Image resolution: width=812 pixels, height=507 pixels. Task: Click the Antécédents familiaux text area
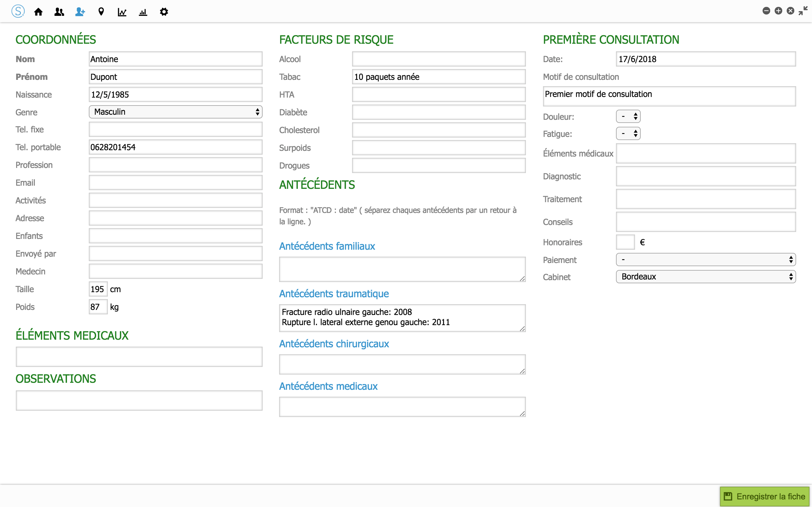[402, 269]
